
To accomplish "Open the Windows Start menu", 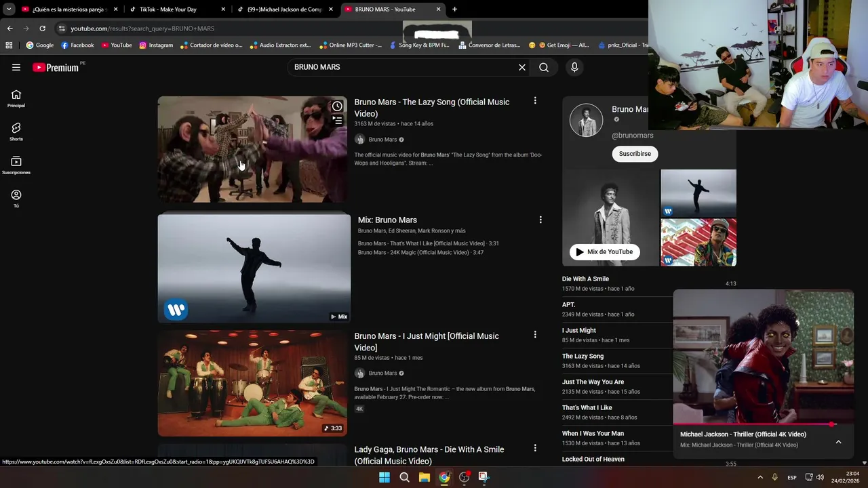I will click(384, 477).
